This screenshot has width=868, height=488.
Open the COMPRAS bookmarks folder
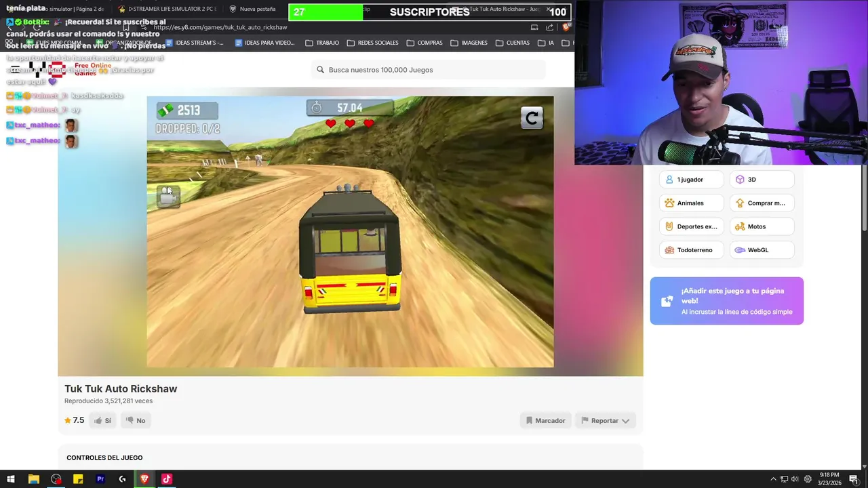pos(425,43)
